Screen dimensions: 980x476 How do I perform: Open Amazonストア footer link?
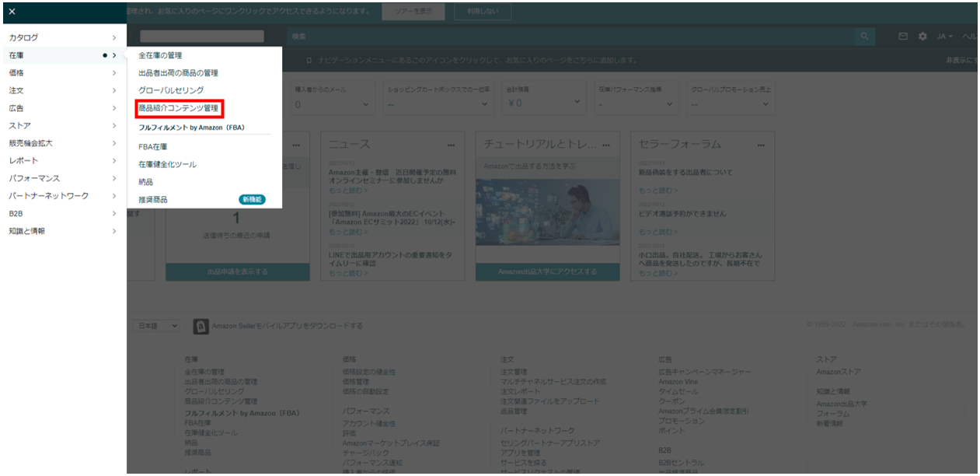click(x=839, y=372)
